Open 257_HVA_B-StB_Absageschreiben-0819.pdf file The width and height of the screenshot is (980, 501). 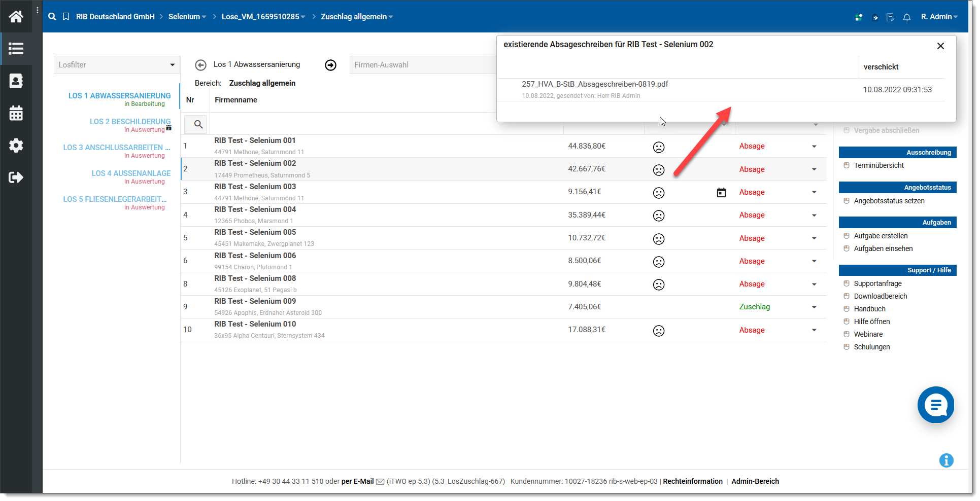tap(595, 84)
